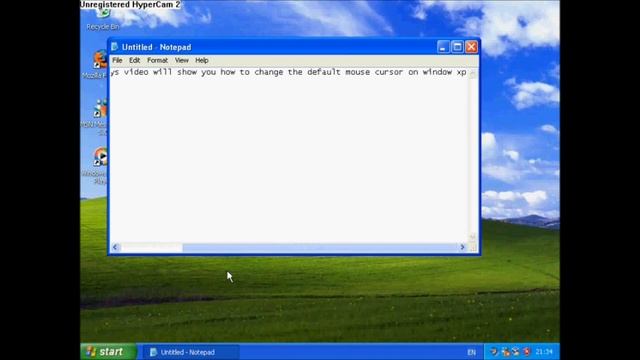Click the EN language indicator
Screen dimensions: 640x360
click(471, 352)
